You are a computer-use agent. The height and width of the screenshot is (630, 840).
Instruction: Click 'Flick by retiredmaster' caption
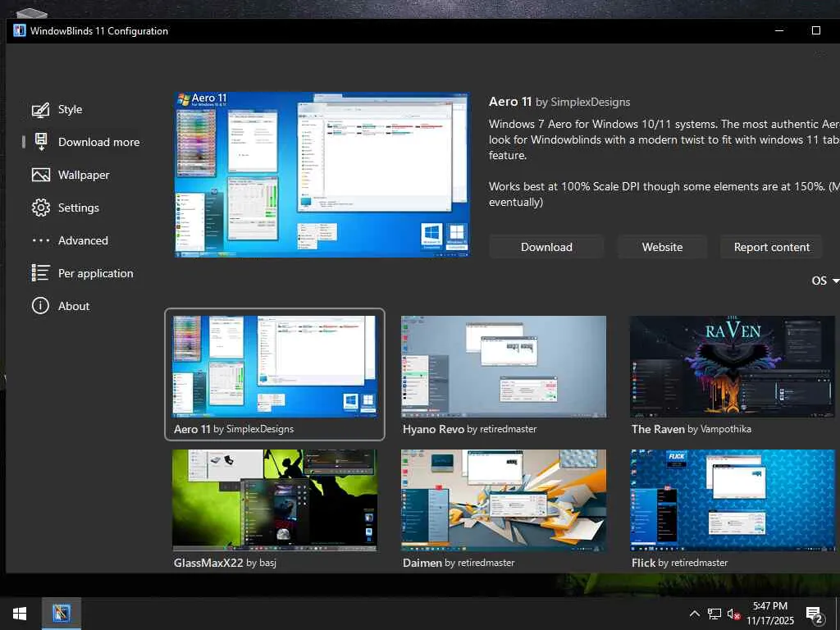(x=680, y=563)
